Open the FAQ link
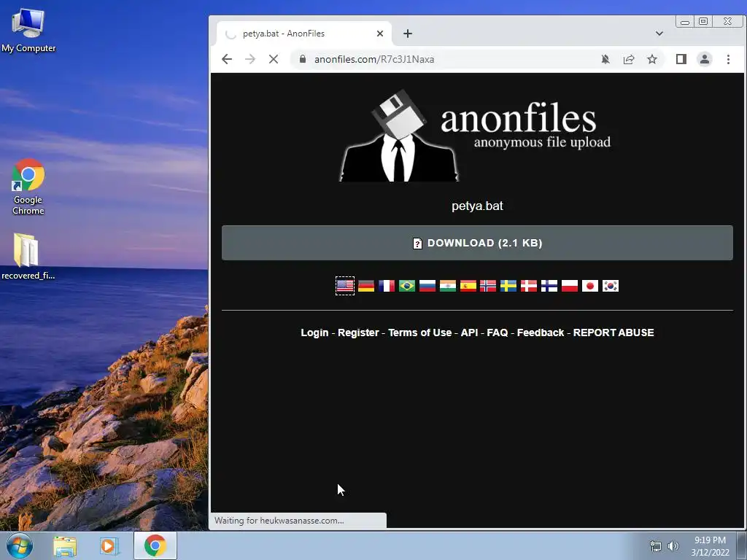 tap(498, 332)
